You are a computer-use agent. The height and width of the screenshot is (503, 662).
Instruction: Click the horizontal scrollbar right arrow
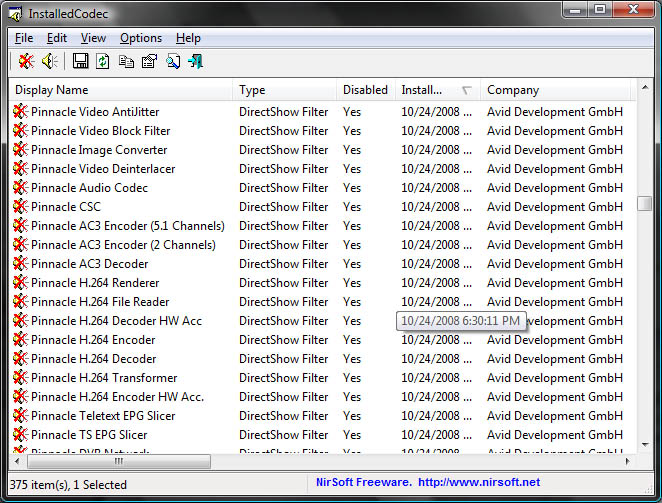(627, 461)
